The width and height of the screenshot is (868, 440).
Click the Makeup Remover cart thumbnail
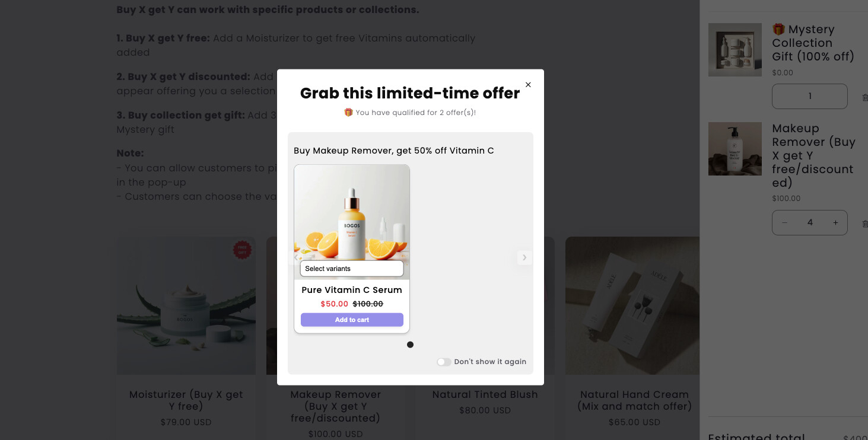(735, 149)
